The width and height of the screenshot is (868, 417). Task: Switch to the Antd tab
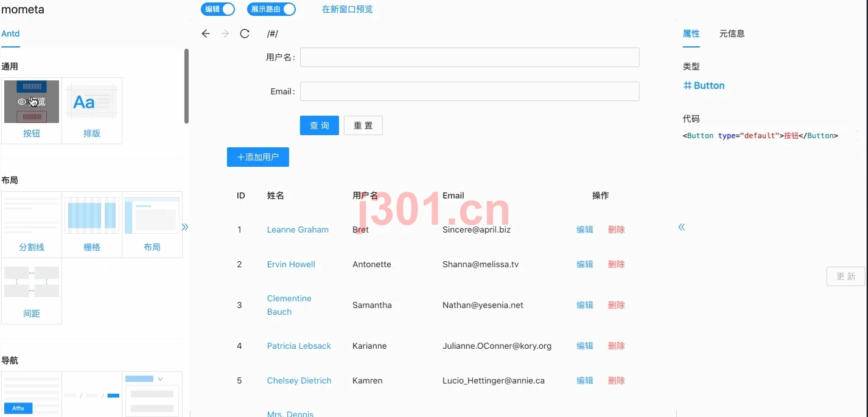[x=10, y=33]
